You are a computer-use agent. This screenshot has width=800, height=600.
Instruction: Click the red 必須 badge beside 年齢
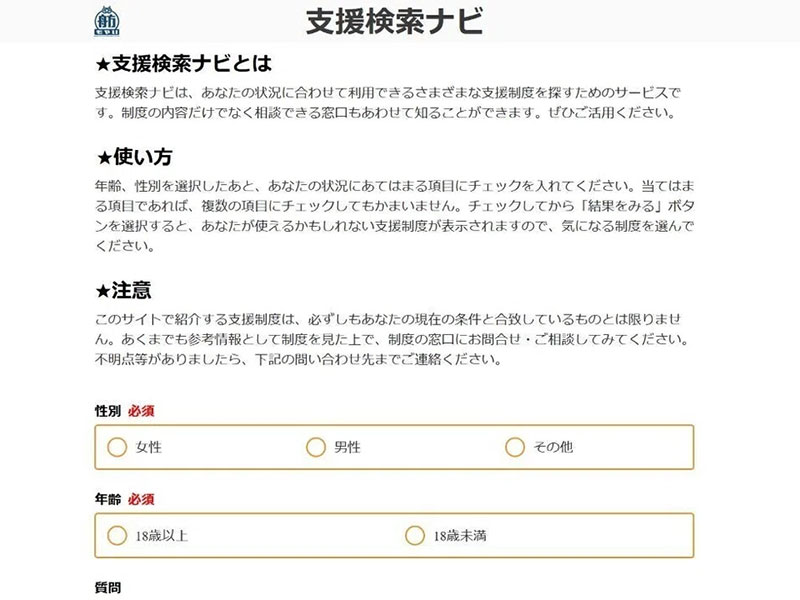point(141,499)
